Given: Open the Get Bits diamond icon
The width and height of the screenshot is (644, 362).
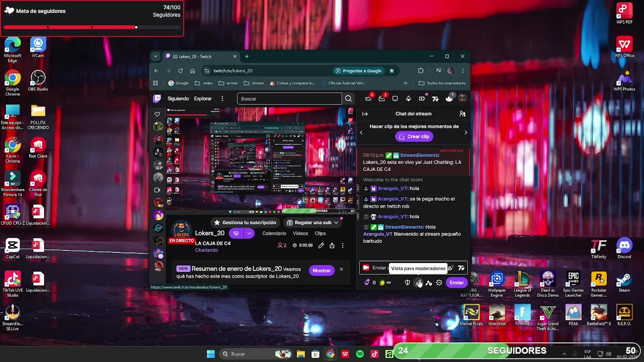Looking at the screenshot, I should tap(409, 99).
